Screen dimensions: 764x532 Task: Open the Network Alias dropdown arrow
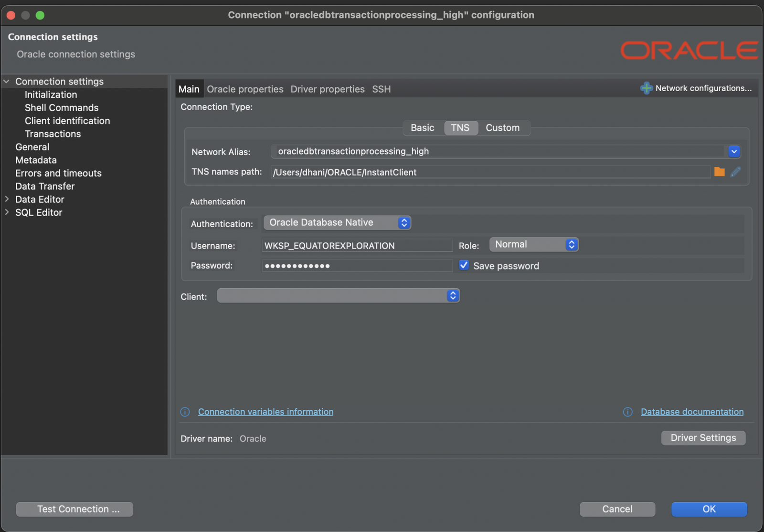[x=734, y=152]
